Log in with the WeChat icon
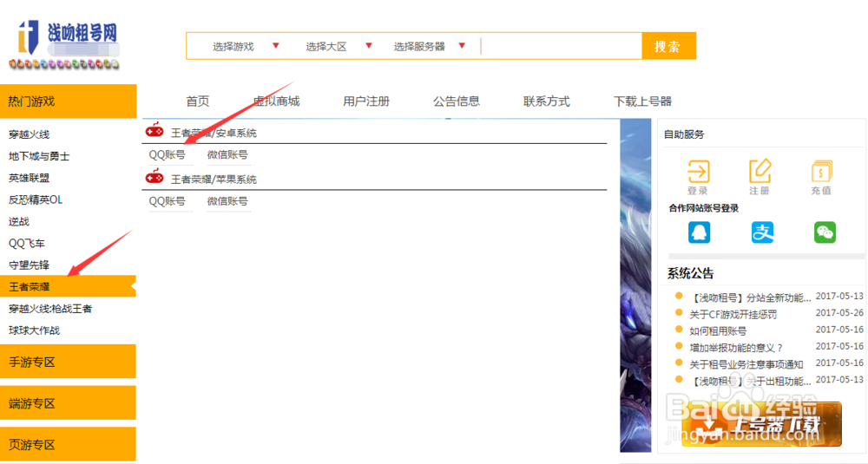Viewport: 868px width, 464px height. pyautogui.click(x=825, y=232)
